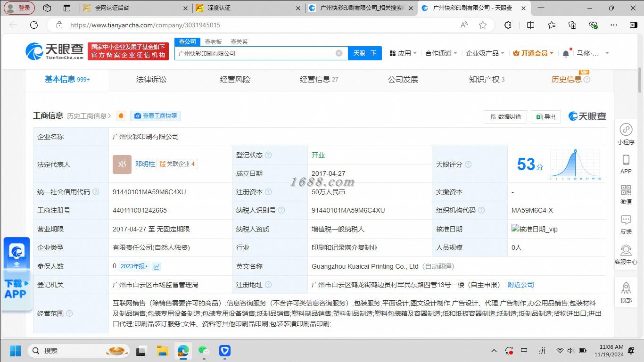The height and width of the screenshot is (362, 644).
Task: Open 关联企业 4 link
Action: [x=177, y=164]
